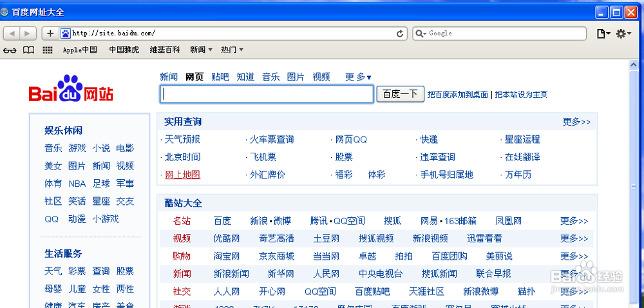Expand the 更多 dropdown above search box
Image resolution: width=644 pixels, height=308 pixels.
pyautogui.click(x=358, y=77)
